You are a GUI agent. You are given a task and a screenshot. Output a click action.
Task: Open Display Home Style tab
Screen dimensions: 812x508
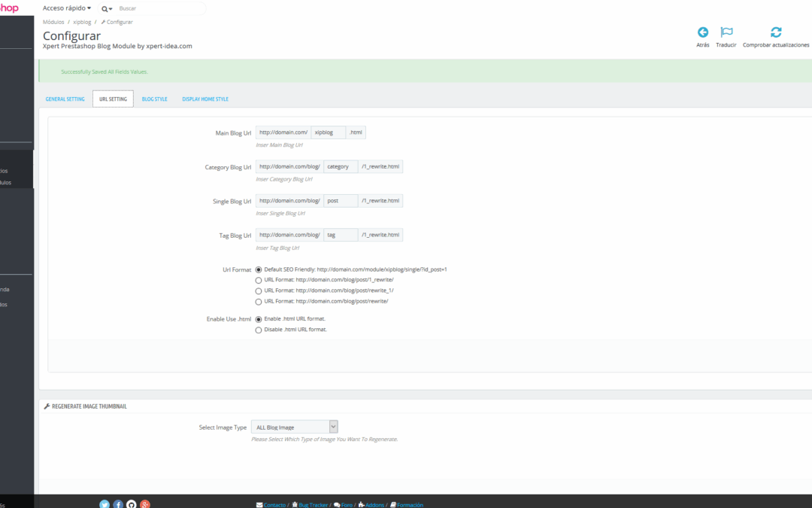click(x=205, y=99)
